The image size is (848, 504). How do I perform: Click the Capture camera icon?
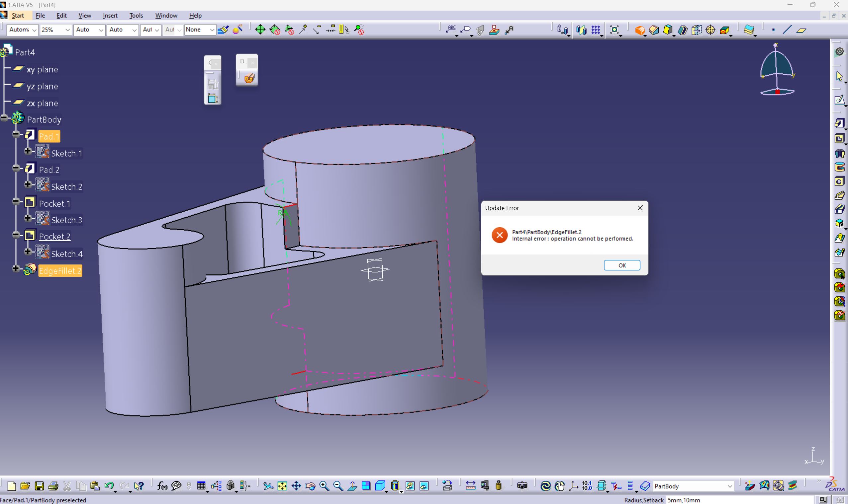(x=522, y=486)
